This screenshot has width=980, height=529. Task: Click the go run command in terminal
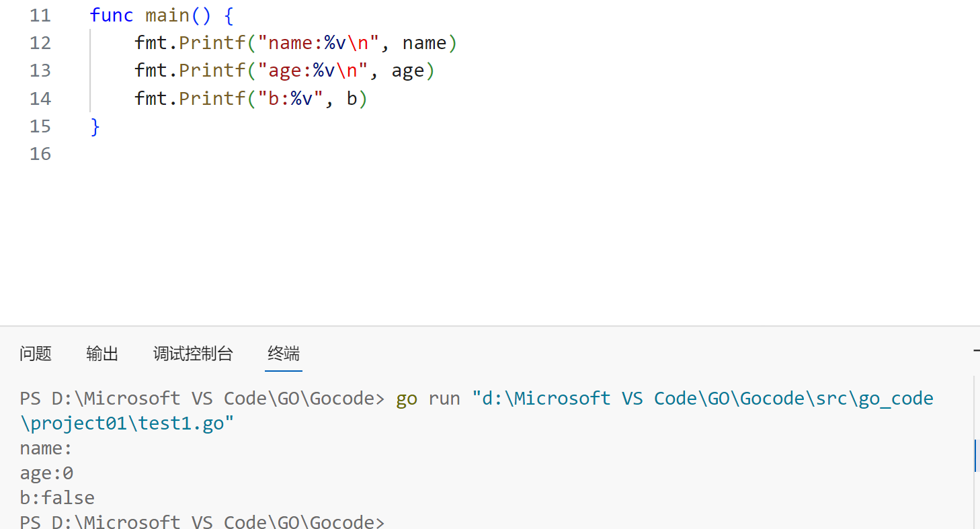point(427,399)
